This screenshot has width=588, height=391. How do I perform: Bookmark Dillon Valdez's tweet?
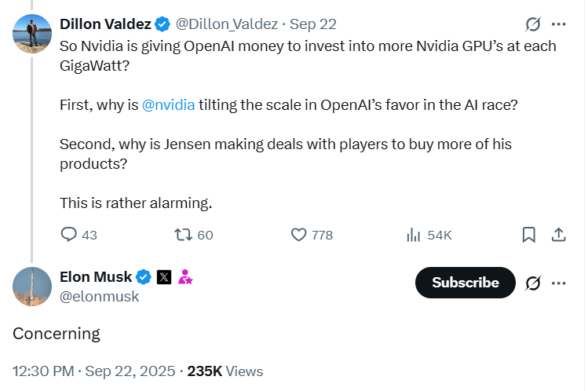[x=529, y=235]
